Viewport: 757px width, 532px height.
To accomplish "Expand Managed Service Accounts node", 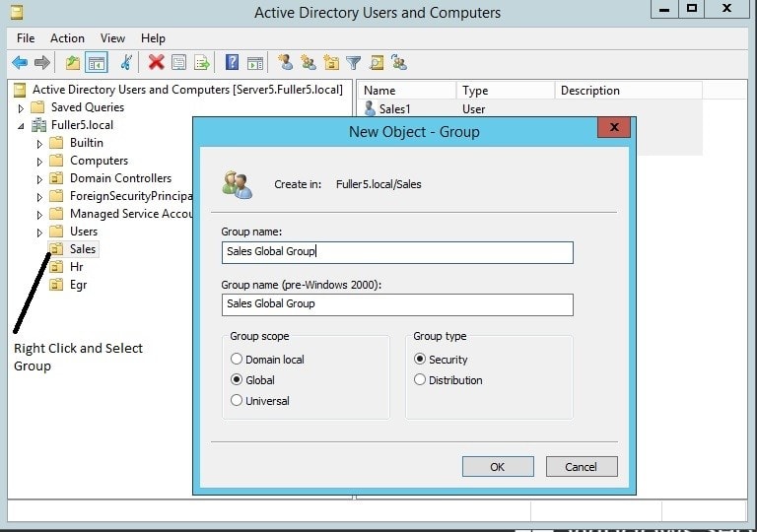I will pos(39,215).
